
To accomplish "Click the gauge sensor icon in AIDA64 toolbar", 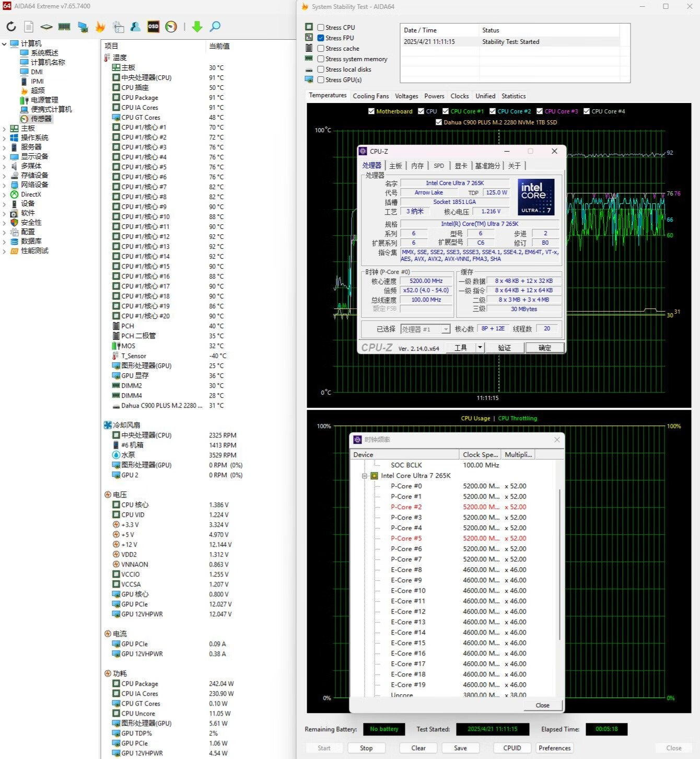I will coord(171,27).
